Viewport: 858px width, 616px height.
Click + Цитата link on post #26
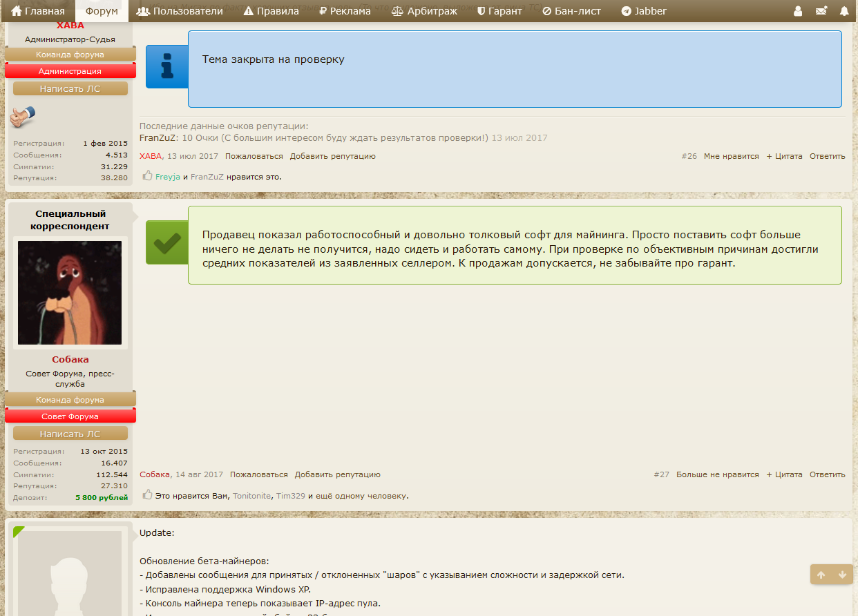point(784,156)
